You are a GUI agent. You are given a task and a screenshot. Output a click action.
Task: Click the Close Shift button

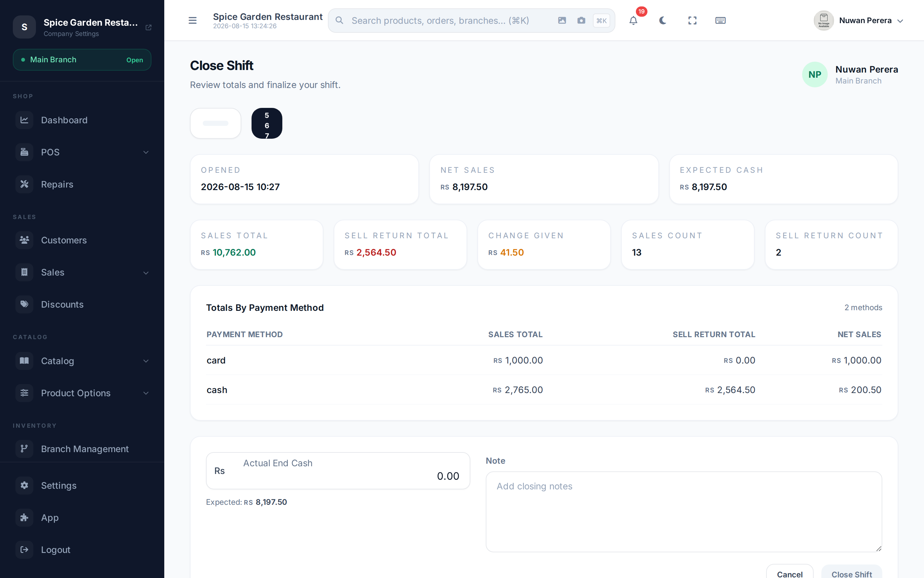(x=851, y=572)
